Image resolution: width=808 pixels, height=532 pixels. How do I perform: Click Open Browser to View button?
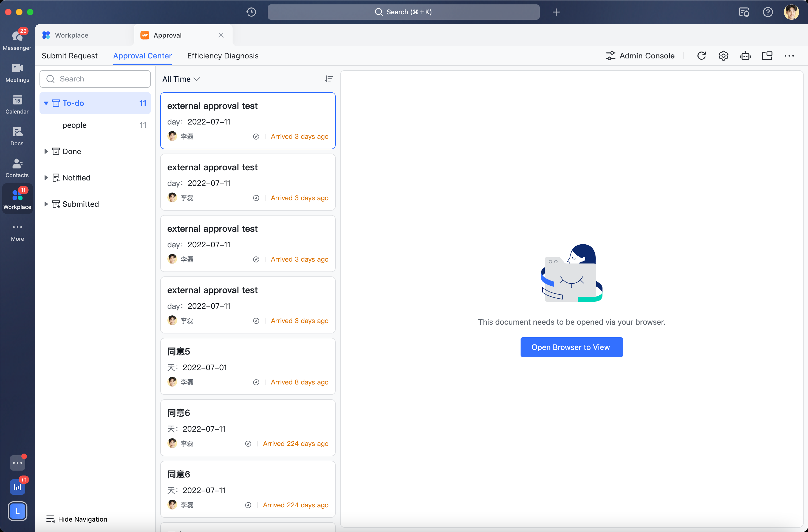(571, 347)
